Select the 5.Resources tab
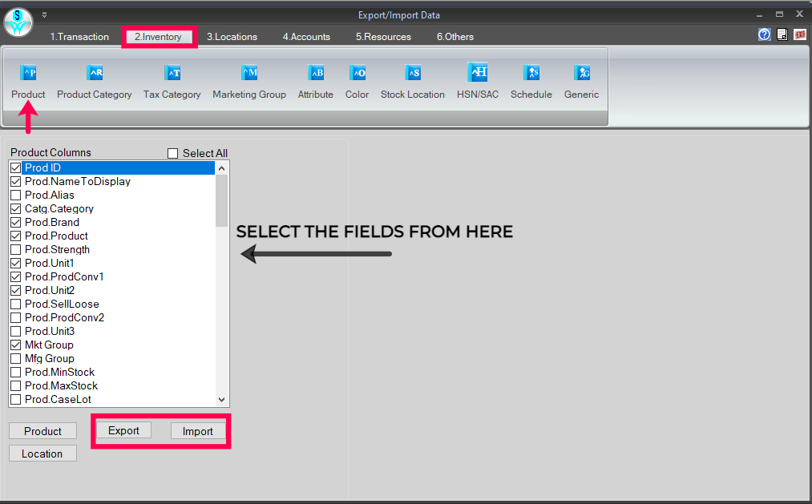This screenshot has height=504, width=812. click(383, 37)
